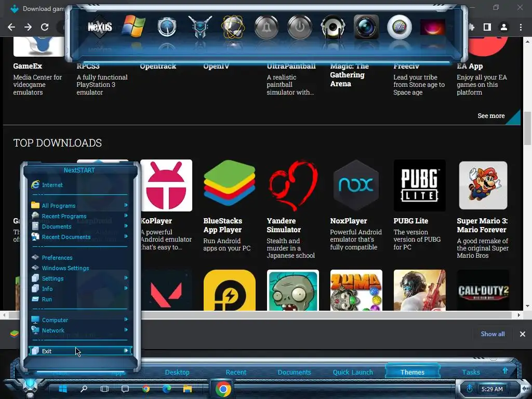
Task: Open taskbar search magnifier
Action: [84, 389]
